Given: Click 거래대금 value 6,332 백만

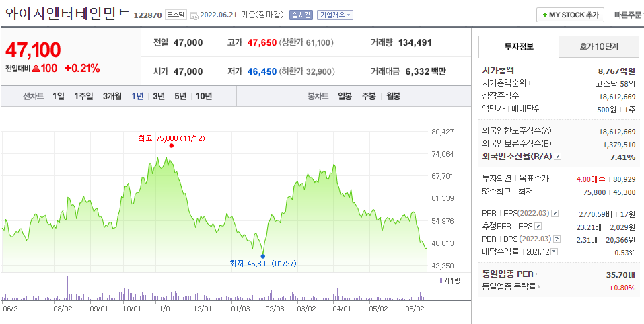Looking at the screenshot, I should 425,72.
